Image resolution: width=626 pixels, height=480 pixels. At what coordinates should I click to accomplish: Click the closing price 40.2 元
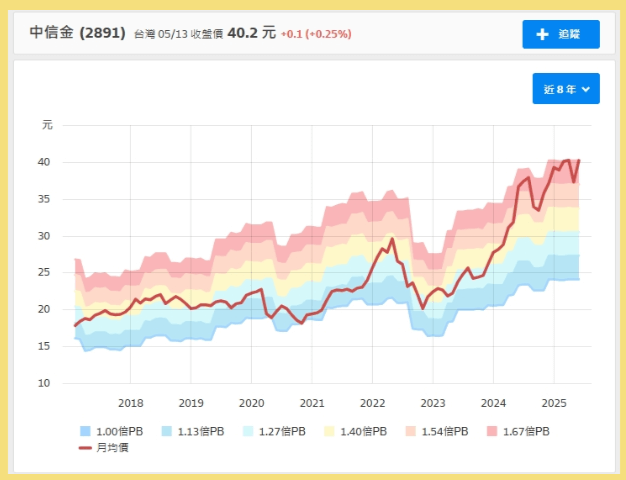click(x=252, y=33)
